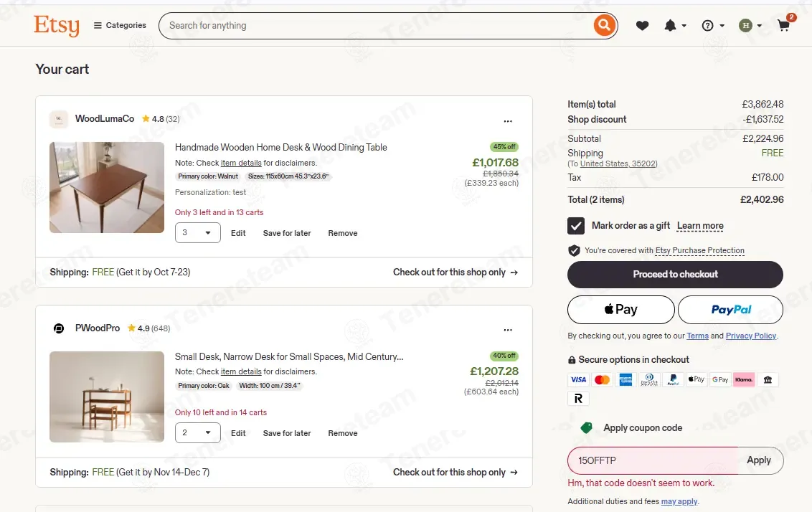Viewport: 812px width, 512px height.
Task: Submit search with the orange magnifier icon
Action: coord(605,25)
